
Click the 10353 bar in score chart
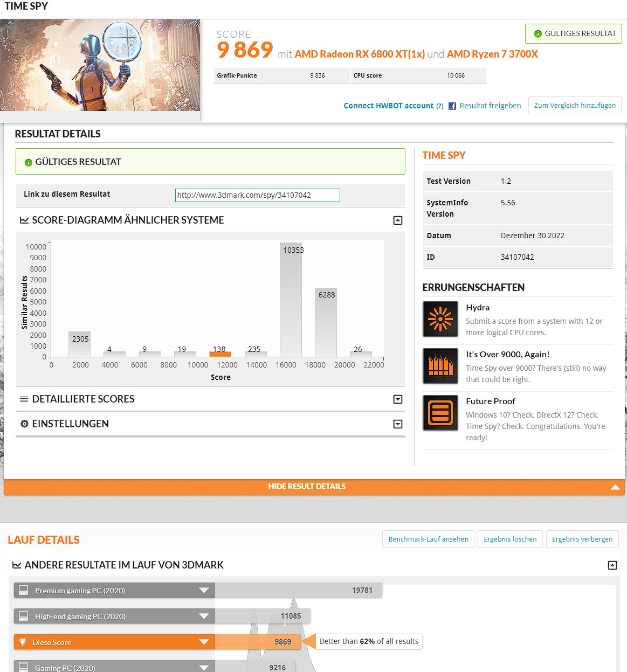click(291, 300)
